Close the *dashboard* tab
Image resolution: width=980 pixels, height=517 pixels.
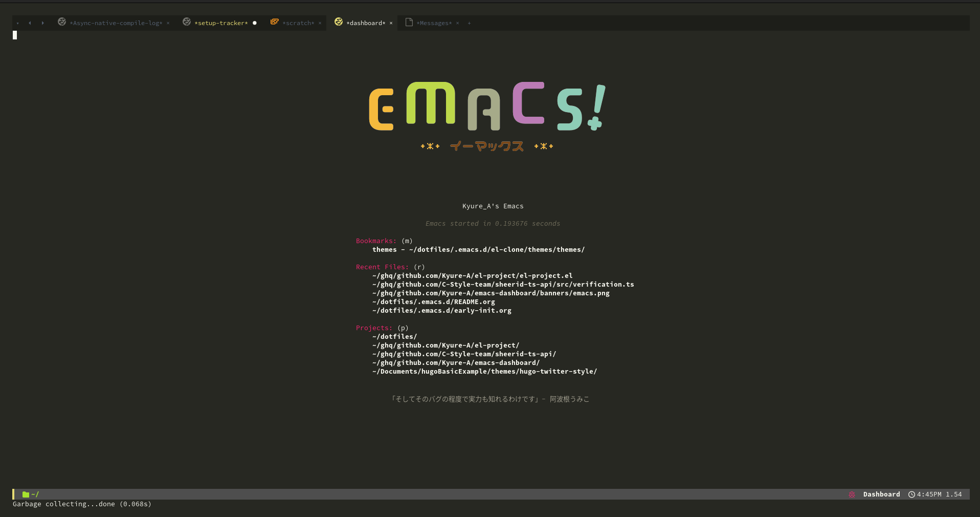pyautogui.click(x=391, y=23)
